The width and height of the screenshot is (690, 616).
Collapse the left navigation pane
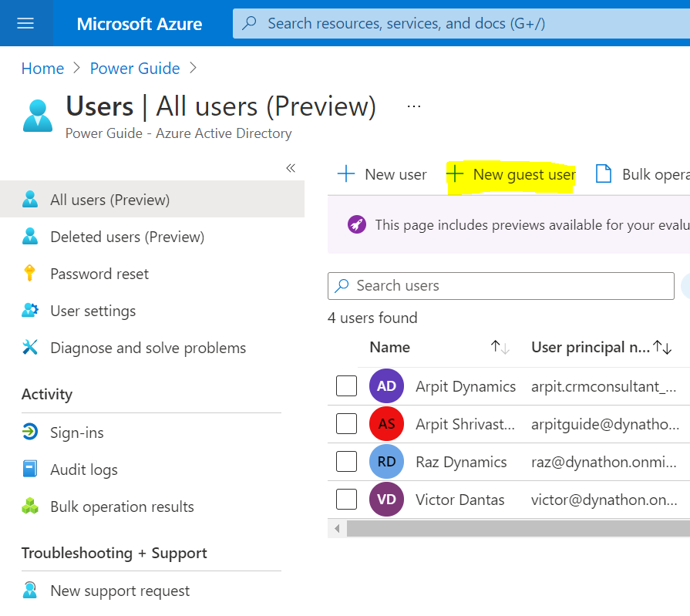click(291, 168)
